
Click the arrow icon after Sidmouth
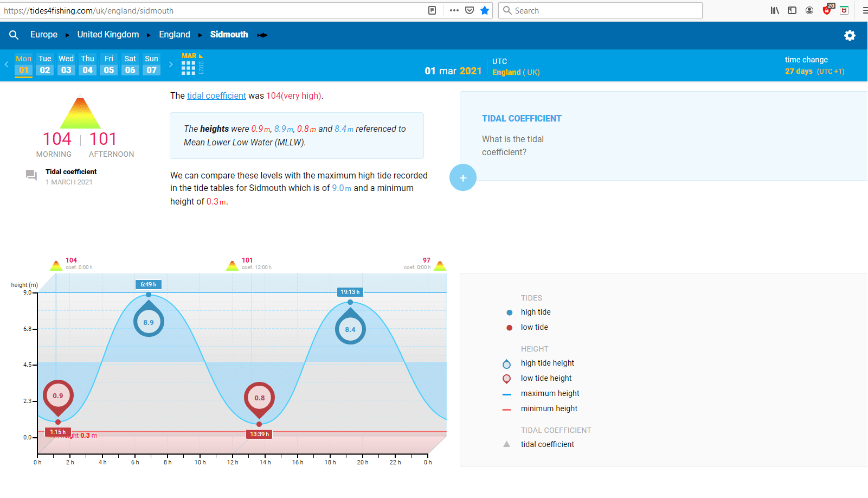pyautogui.click(x=262, y=35)
